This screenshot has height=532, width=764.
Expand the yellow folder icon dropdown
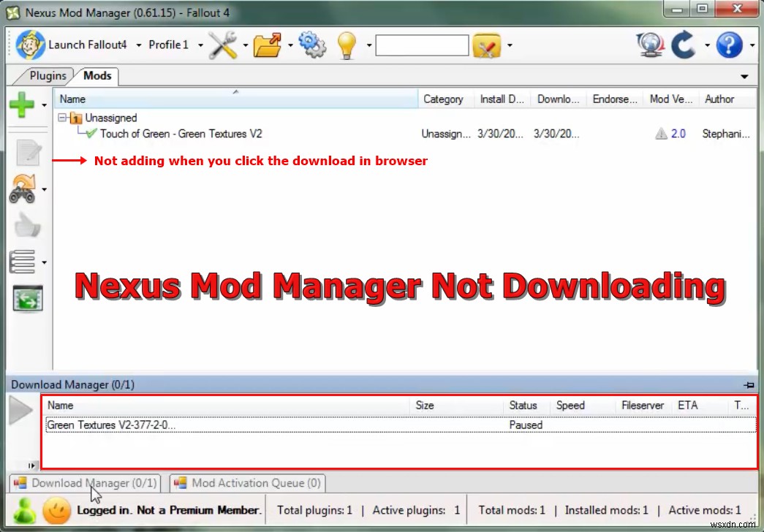510,45
